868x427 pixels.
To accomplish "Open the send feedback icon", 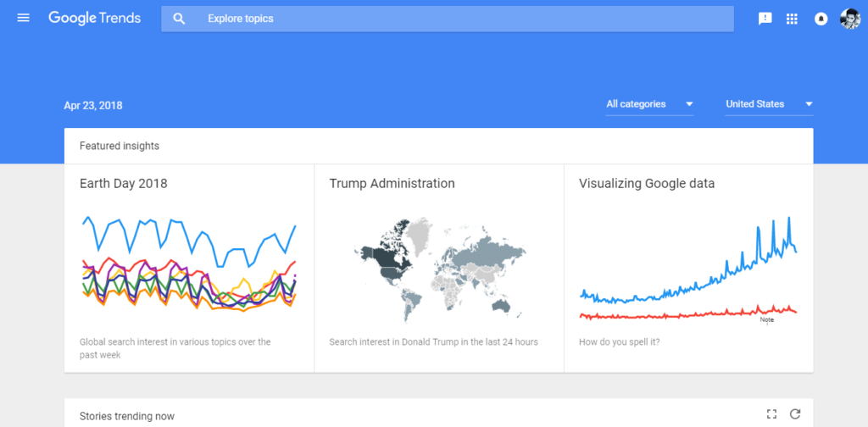I will pyautogui.click(x=765, y=19).
